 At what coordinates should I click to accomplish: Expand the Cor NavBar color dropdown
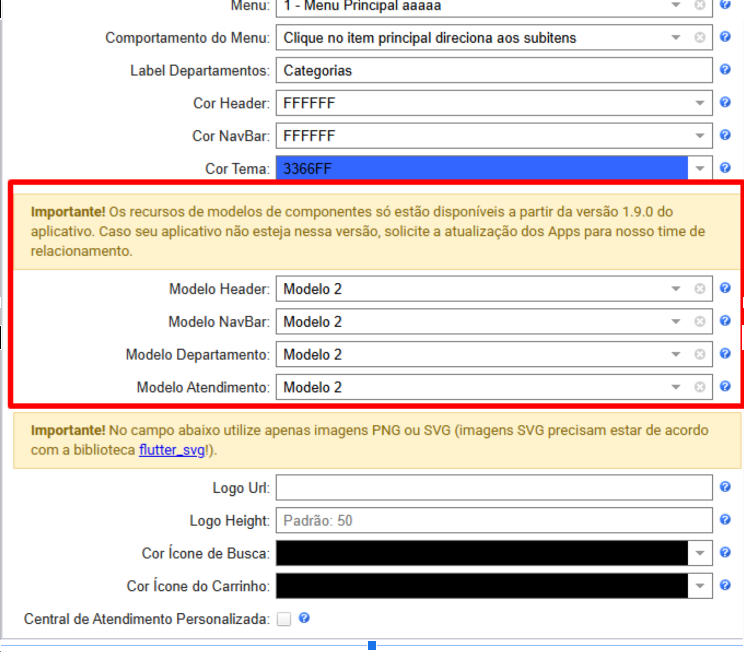coord(700,136)
